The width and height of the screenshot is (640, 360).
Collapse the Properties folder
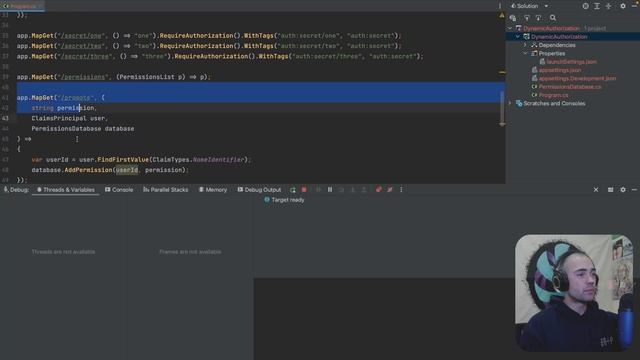point(525,53)
